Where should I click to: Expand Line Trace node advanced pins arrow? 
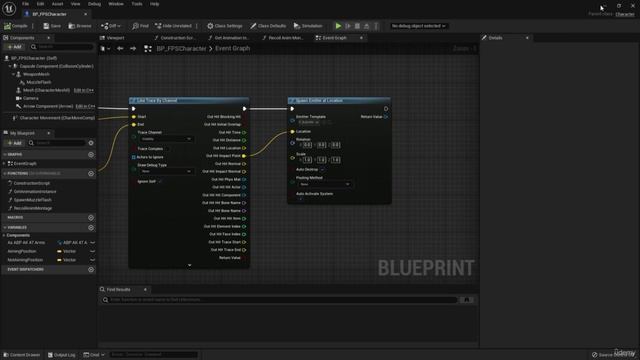189,265
